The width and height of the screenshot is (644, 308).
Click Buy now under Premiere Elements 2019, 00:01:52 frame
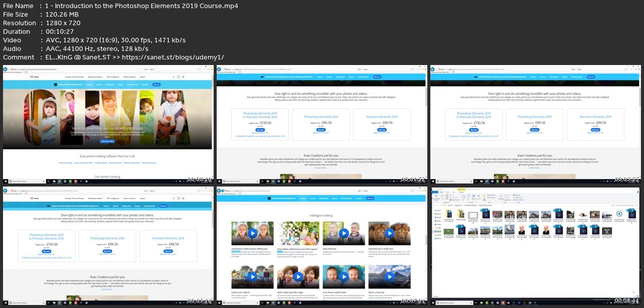coord(381,130)
